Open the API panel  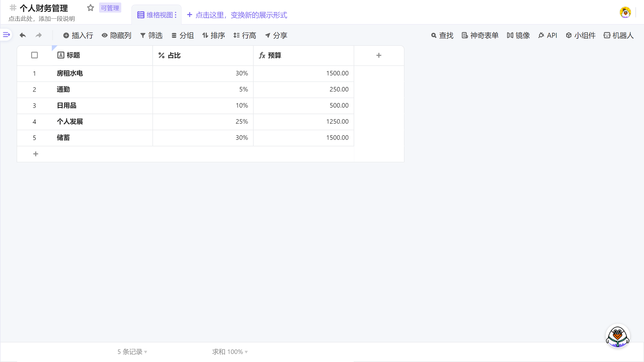(x=548, y=35)
